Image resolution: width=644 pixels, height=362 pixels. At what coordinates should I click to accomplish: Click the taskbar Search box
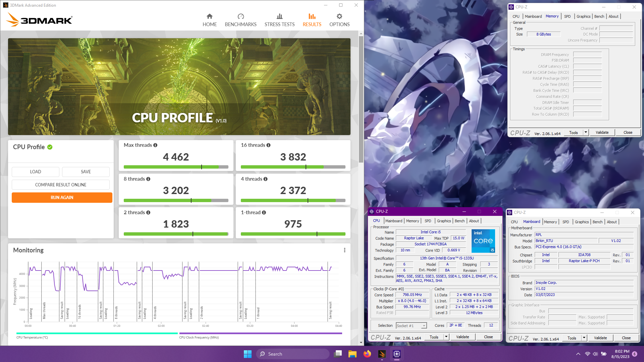pyautogui.click(x=293, y=354)
